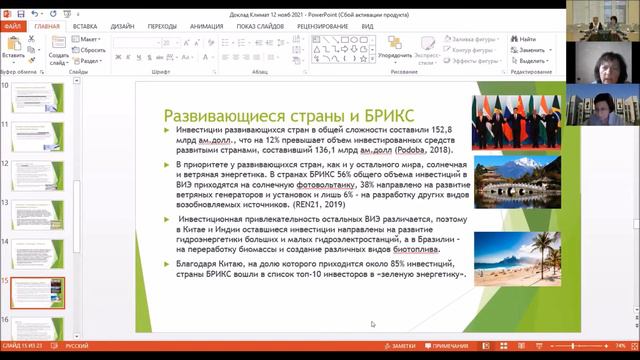
Task: Click zoom out minus button
Action: coord(552,346)
